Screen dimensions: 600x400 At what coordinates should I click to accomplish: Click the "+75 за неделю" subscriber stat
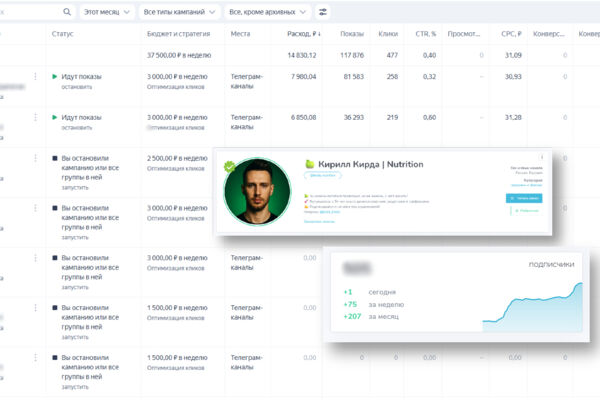(373, 304)
